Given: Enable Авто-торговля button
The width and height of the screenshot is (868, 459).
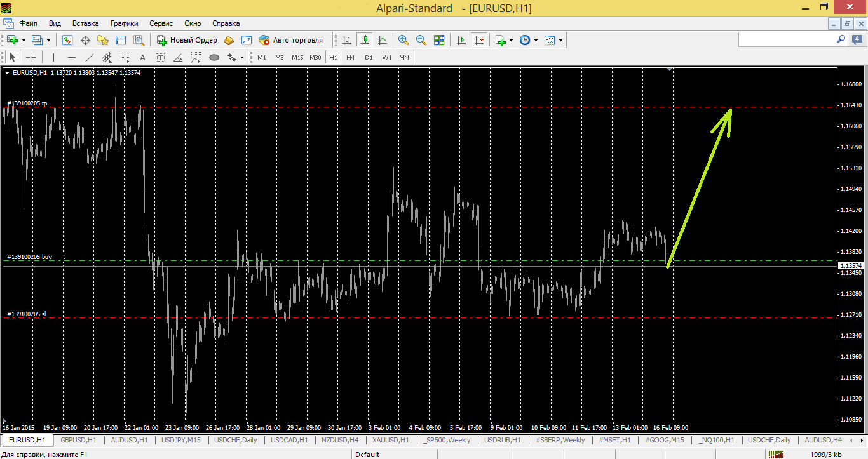Looking at the screenshot, I should tap(291, 40).
